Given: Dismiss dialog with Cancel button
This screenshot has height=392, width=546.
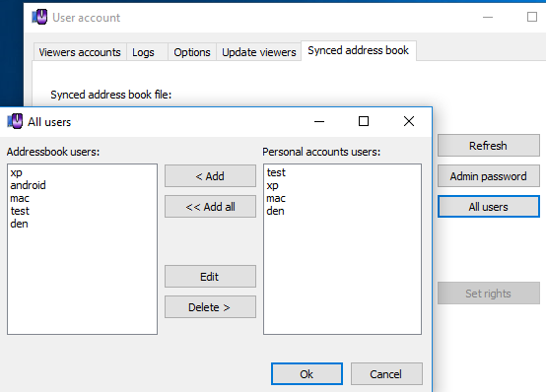Looking at the screenshot, I should click(x=386, y=374).
